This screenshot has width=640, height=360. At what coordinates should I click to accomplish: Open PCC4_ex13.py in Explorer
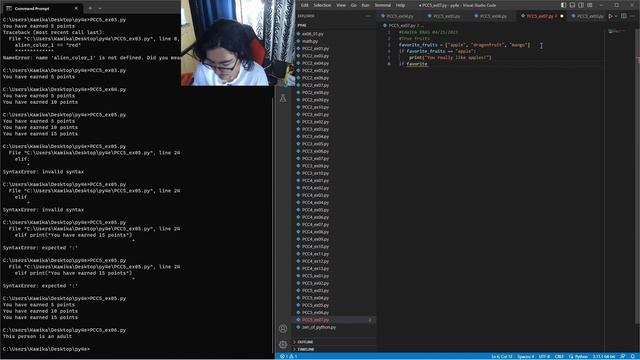(315, 269)
